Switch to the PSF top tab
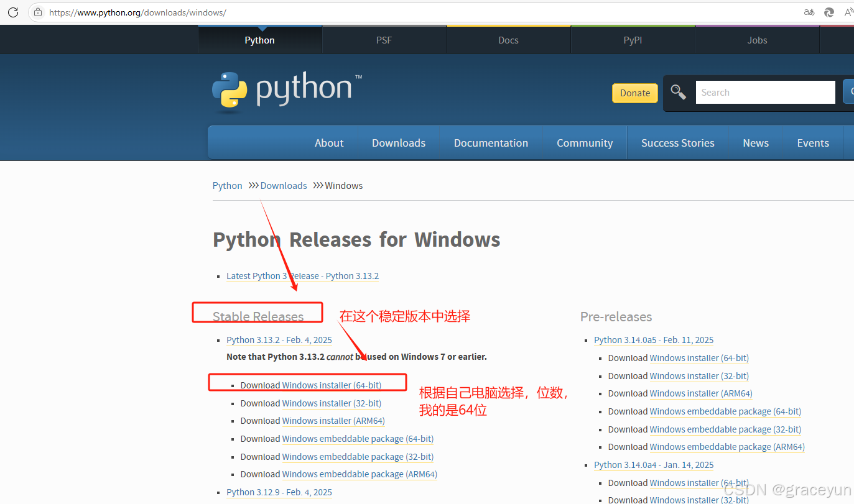 point(384,40)
